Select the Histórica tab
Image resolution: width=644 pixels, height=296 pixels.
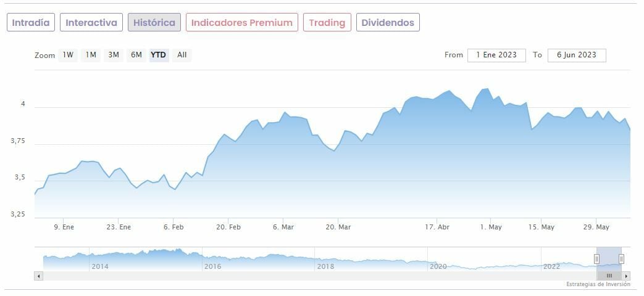tap(154, 23)
